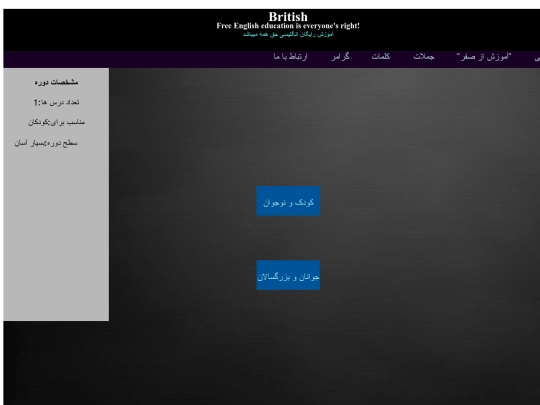Click the مناسب برای:کودکان sidebar line
The image size is (540, 405).
tap(56, 122)
